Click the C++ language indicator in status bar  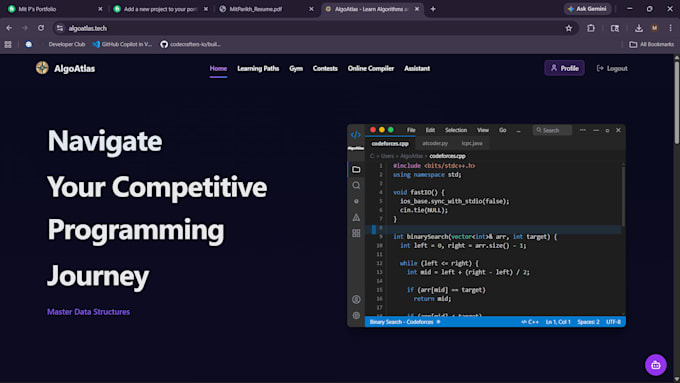pos(530,322)
